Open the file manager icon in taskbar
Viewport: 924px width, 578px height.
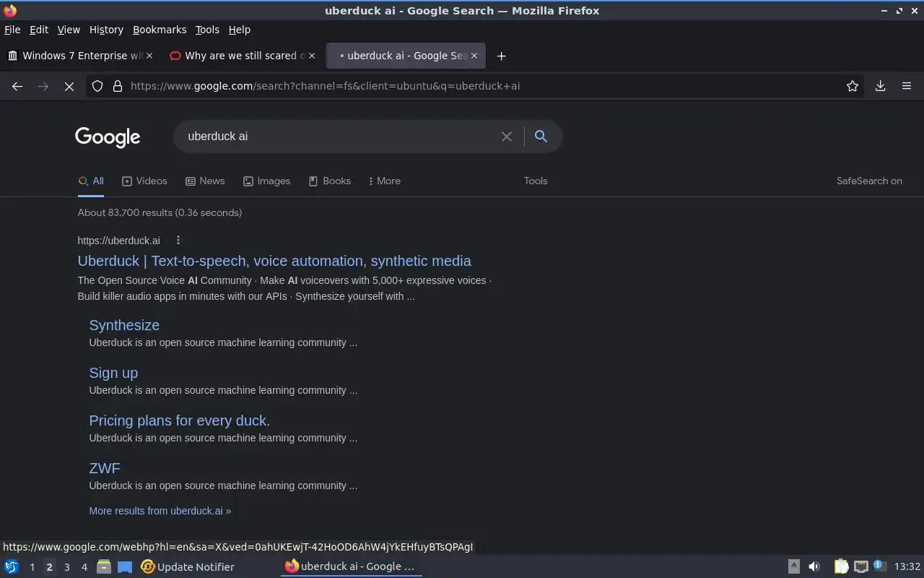(104, 566)
